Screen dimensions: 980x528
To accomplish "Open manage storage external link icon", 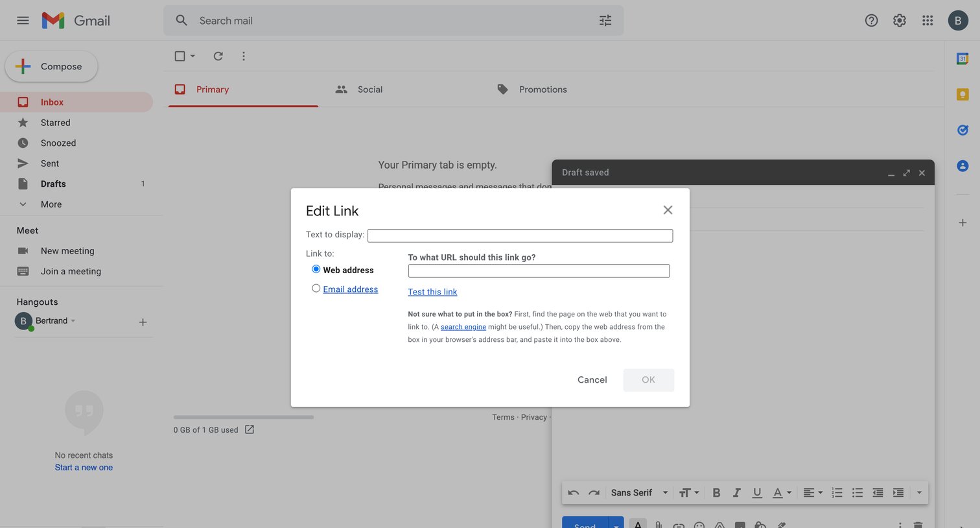I will pos(250,429).
